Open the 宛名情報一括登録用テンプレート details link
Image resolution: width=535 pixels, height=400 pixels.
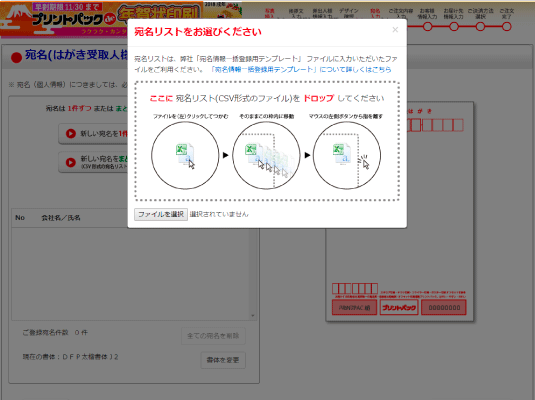click(301, 69)
